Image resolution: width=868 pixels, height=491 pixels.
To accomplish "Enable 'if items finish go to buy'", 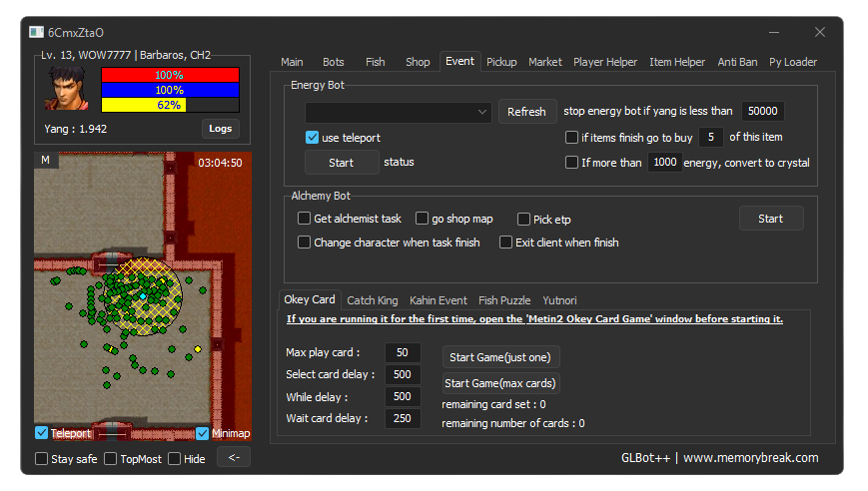I will (x=571, y=137).
